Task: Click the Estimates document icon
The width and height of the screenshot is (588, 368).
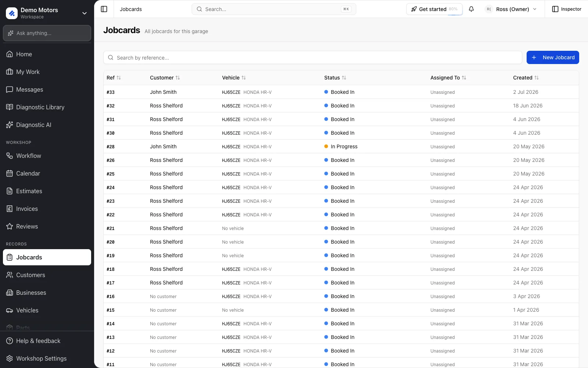Action: (x=10, y=191)
